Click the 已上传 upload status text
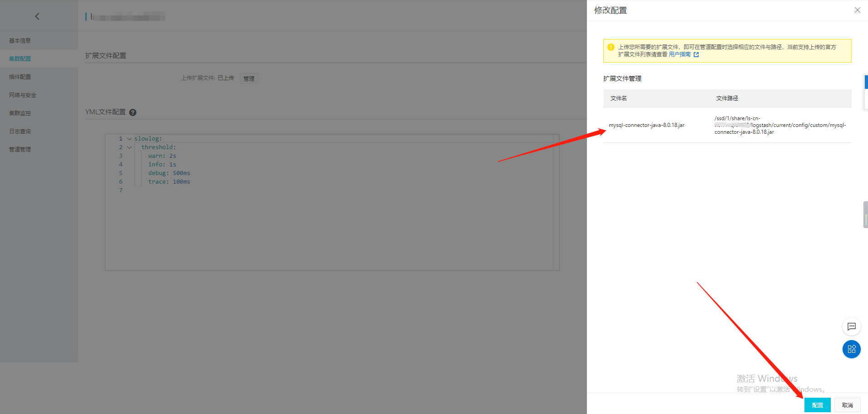The image size is (868, 414). coord(226,78)
